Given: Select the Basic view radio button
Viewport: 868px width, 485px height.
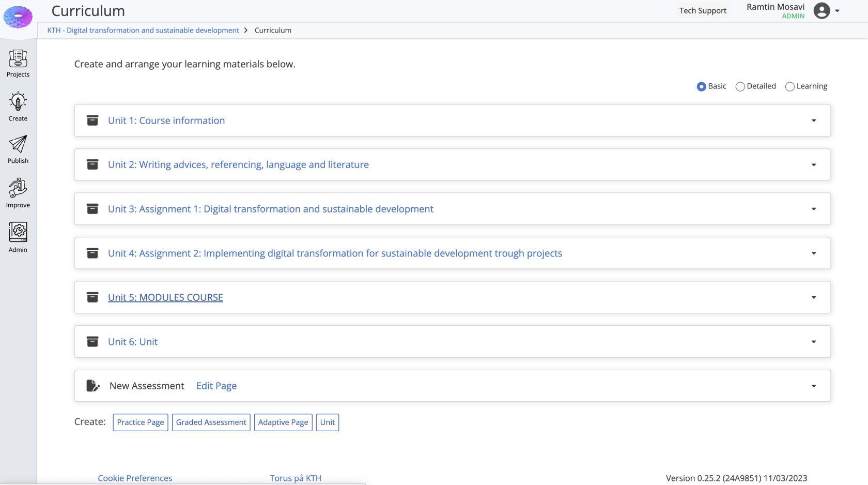Looking at the screenshot, I should pos(701,86).
